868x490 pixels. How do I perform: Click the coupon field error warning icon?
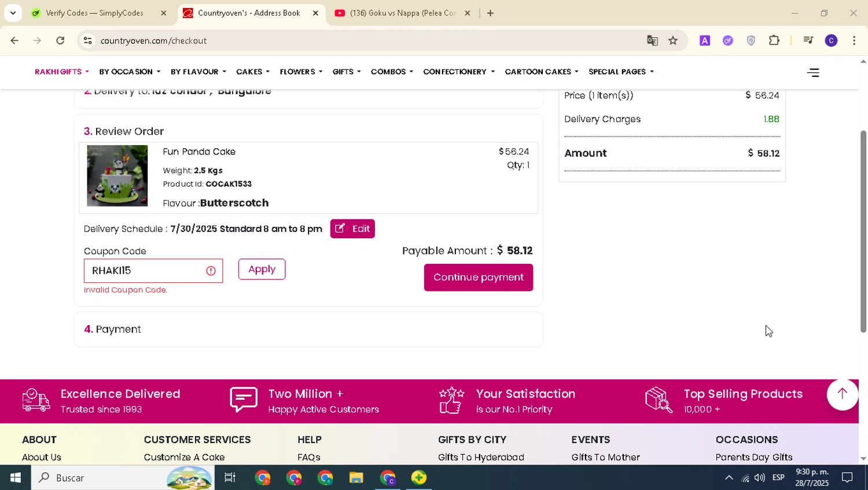(211, 271)
